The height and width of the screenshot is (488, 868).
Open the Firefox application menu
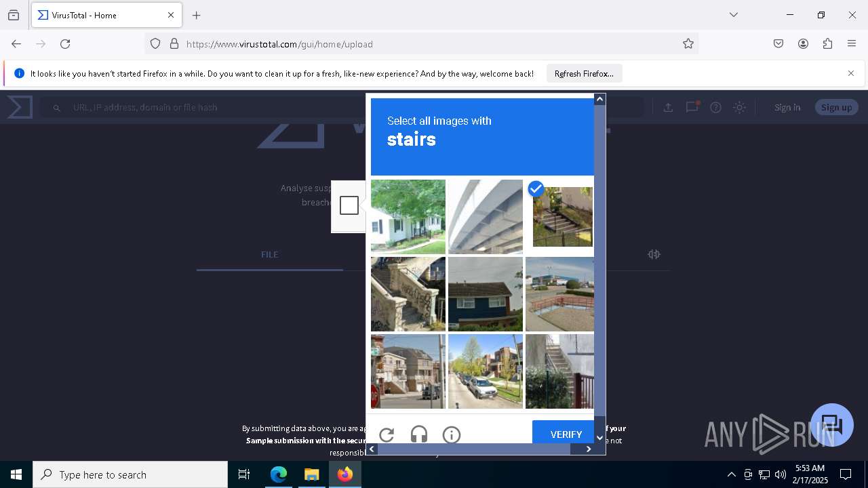(852, 44)
